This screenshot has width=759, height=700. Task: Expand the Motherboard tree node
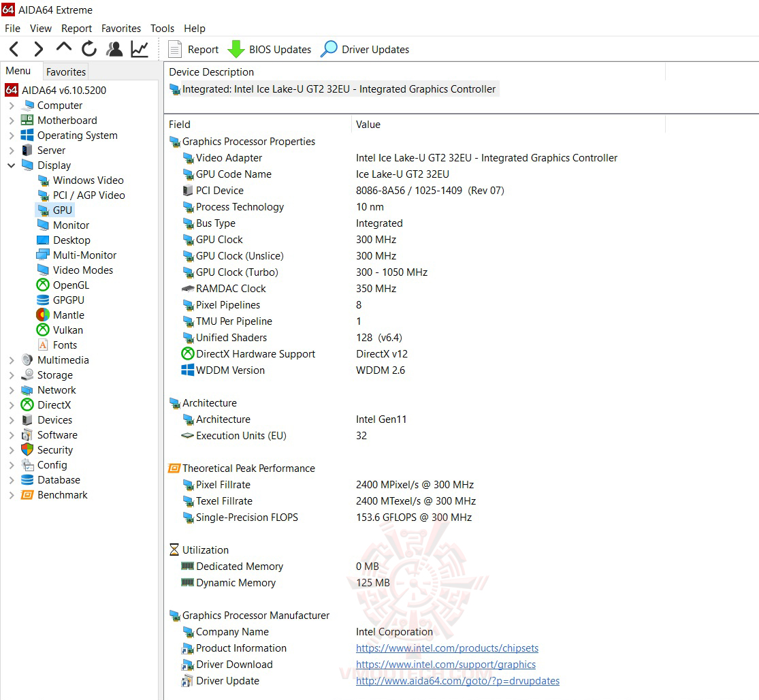[12, 121]
